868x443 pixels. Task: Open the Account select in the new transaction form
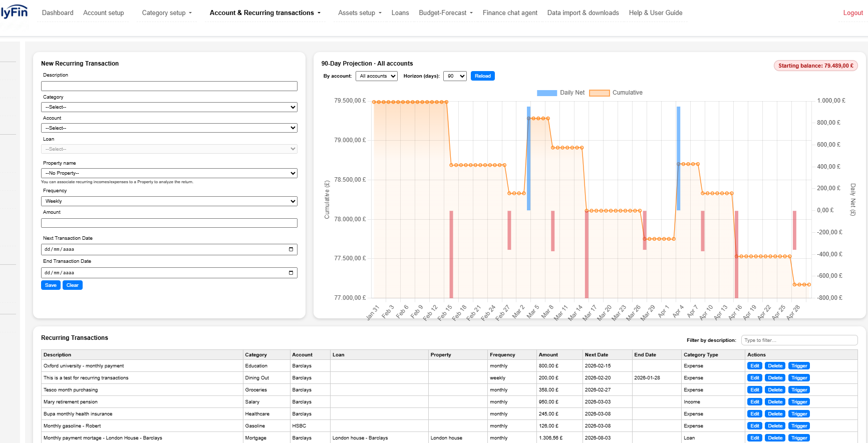point(169,128)
